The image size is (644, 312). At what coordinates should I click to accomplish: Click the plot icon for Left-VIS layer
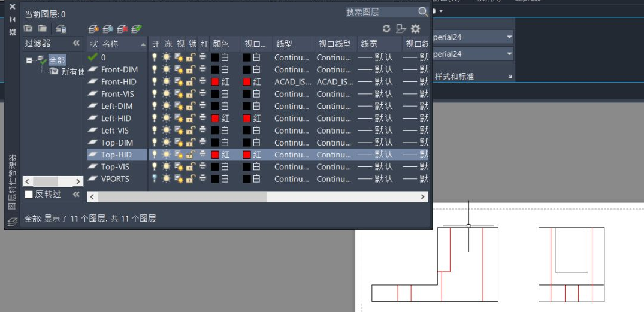pos(203,131)
